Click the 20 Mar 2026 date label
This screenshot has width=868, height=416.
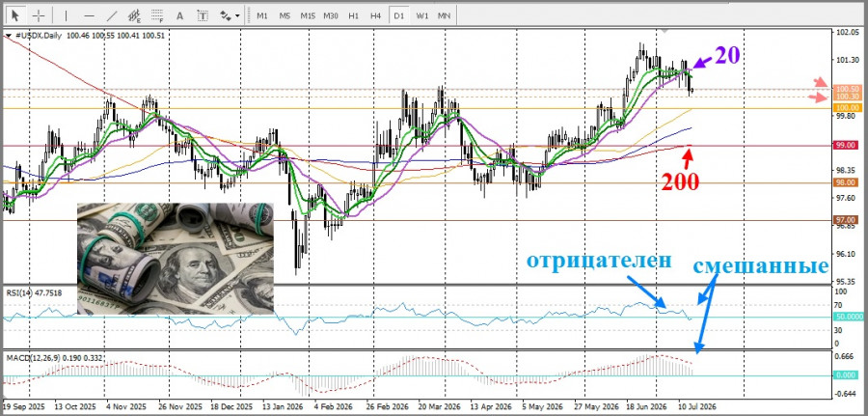440,405
